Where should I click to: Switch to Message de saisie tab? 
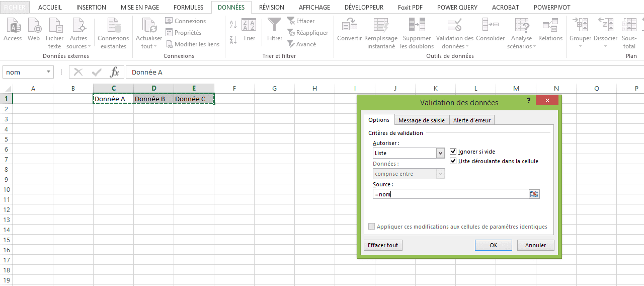click(x=421, y=120)
